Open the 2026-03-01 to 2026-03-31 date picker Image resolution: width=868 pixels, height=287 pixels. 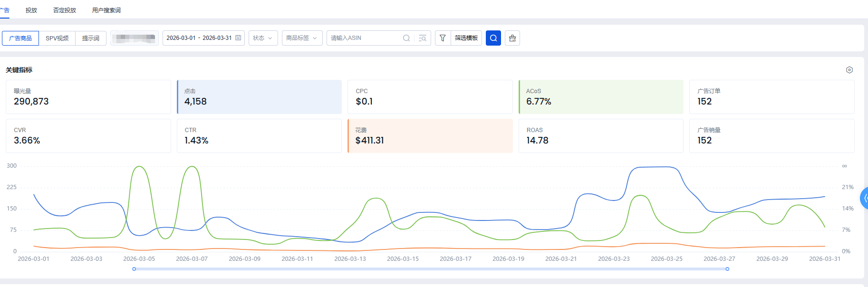click(199, 38)
